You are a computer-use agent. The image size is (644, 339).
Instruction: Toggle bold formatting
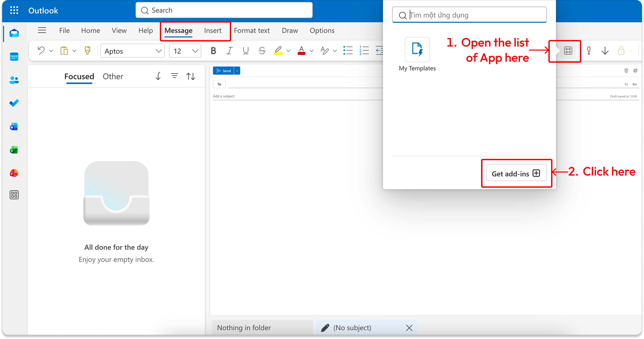pyautogui.click(x=213, y=51)
